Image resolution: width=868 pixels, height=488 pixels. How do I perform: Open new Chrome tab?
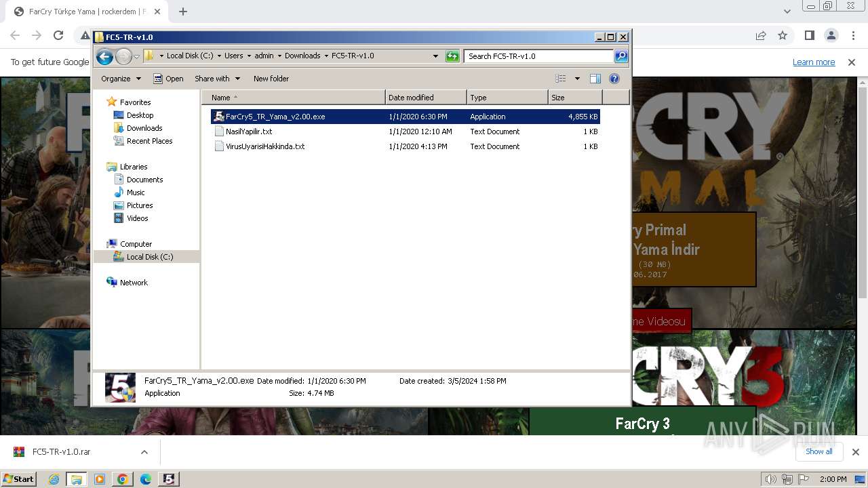click(x=183, y=12)
